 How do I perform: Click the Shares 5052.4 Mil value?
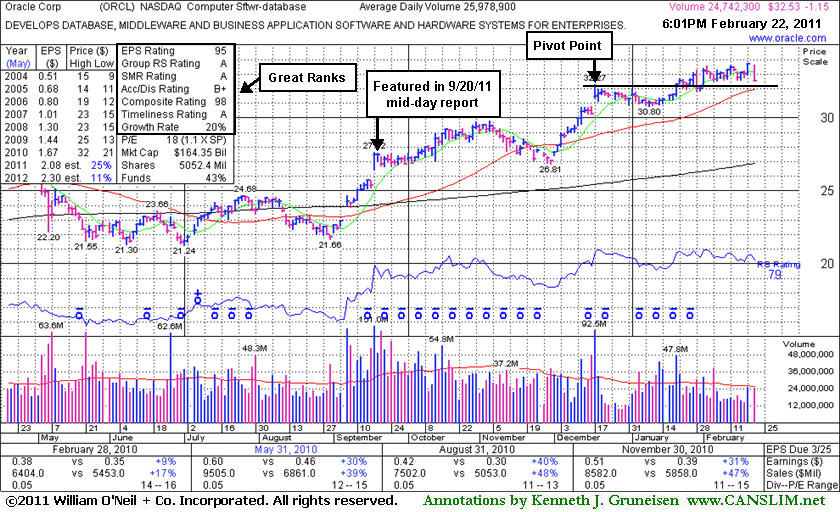(203, 165)
